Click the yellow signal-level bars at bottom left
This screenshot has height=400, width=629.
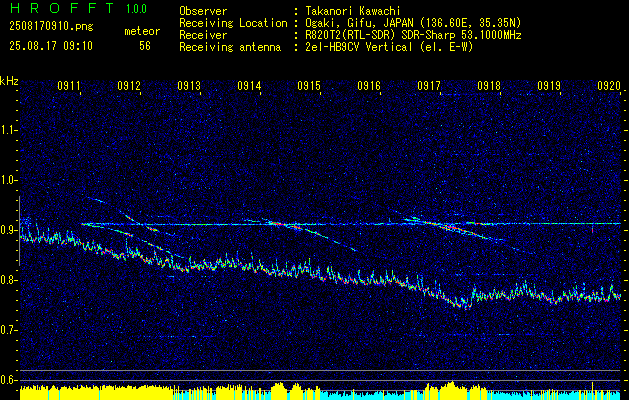pyautogui.click(x=96, y=393)
